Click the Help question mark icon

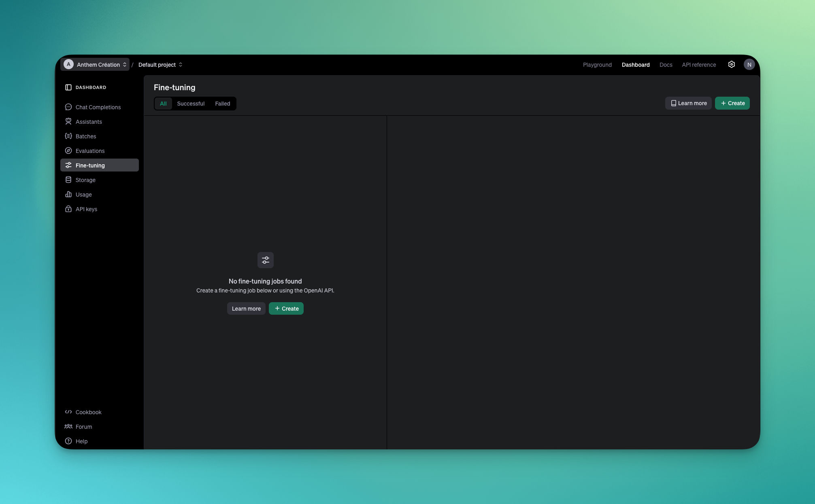pyautogui.click(x=68, y=441)
